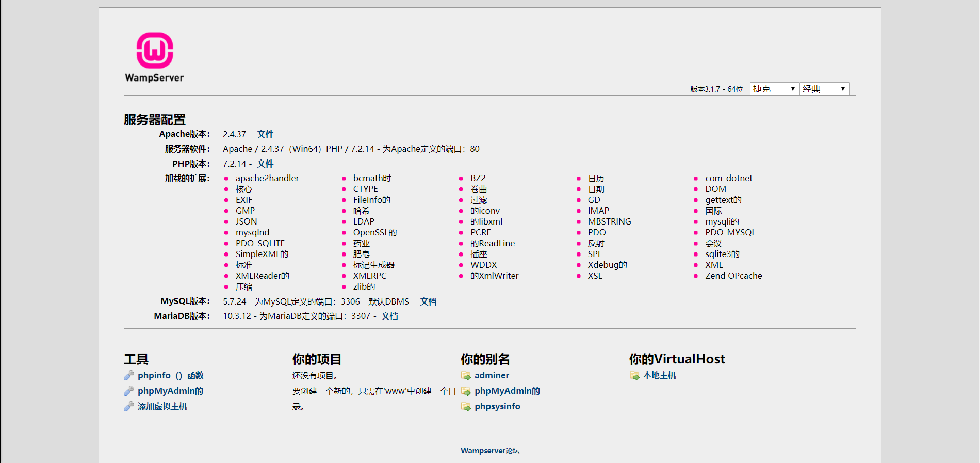Open phpMyAdmin的 under the 你的别名 section

coord(507,391)
